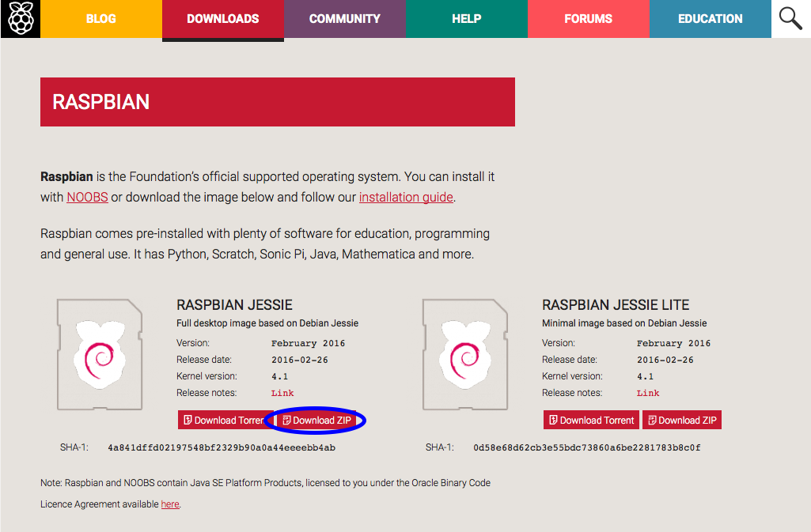The height and width of the screenshot is (532, 811).
Task: Open the EDUCATION section
Action: coord(710,18)
